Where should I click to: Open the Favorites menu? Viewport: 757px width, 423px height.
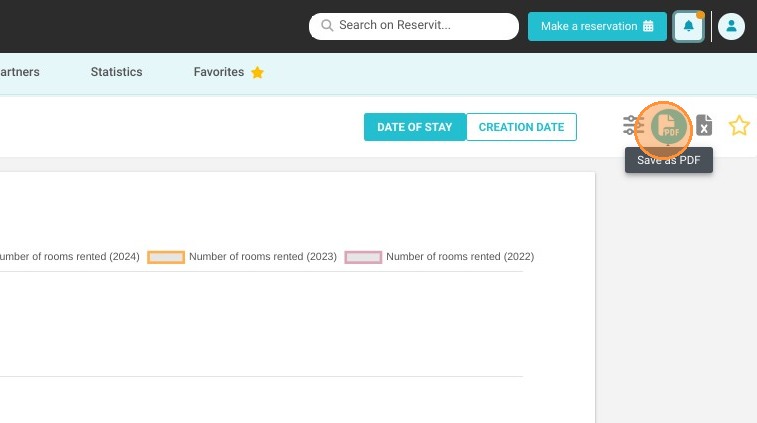point(219,72)
